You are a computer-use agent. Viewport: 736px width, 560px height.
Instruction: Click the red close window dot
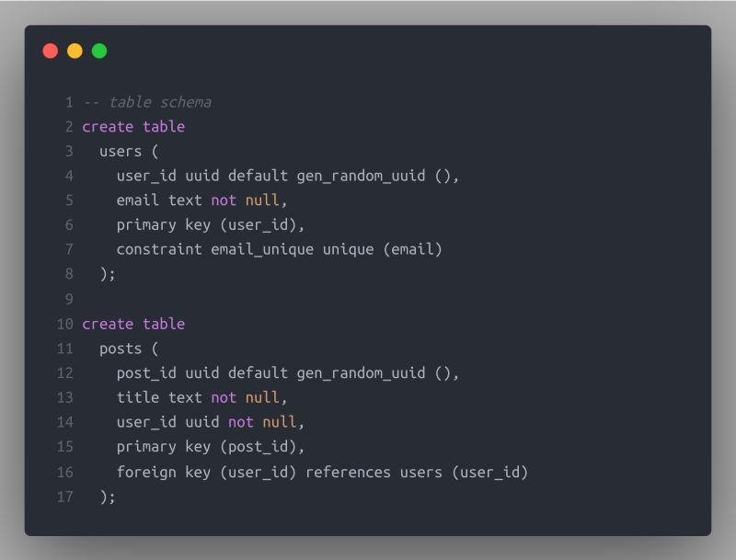coord(51,51)
